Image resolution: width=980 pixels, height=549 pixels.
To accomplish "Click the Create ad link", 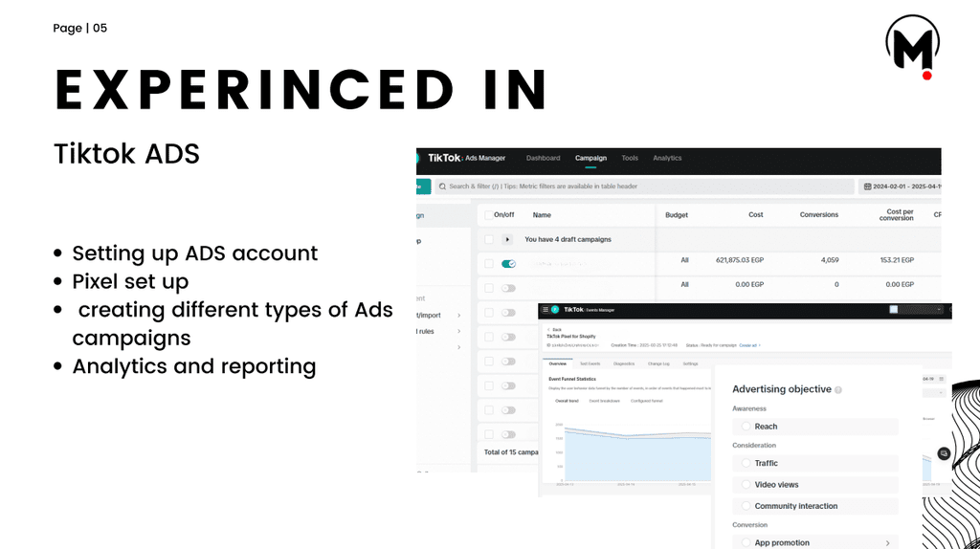I will pyautogui.click(x=749, y=345).
